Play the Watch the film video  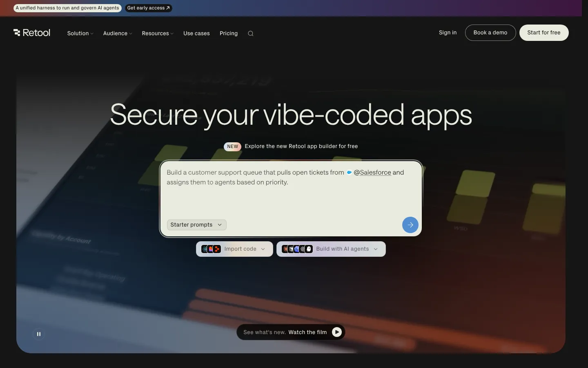336,332
